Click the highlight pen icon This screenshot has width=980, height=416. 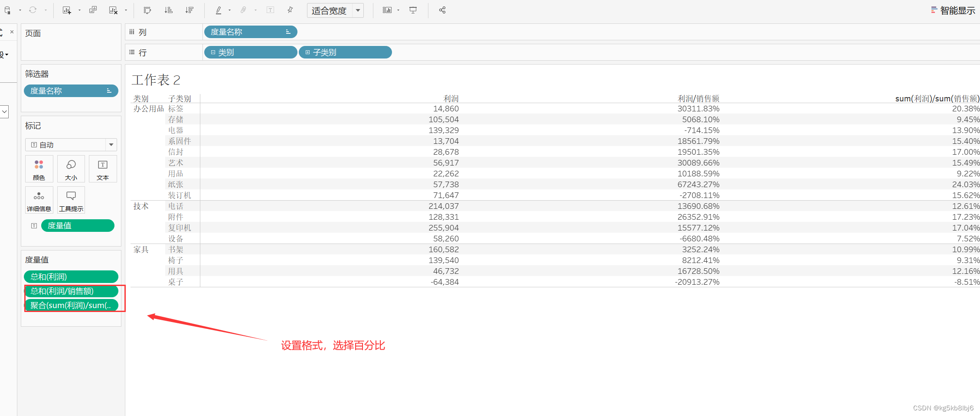219,10
